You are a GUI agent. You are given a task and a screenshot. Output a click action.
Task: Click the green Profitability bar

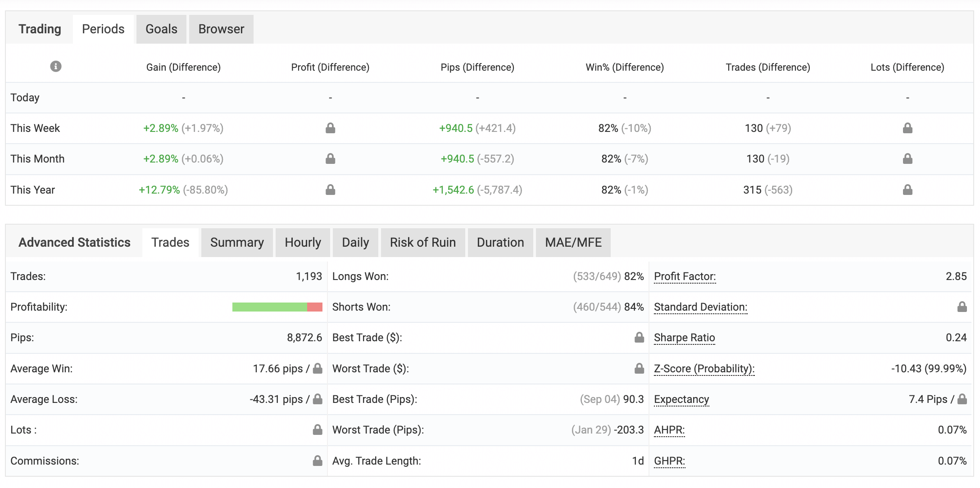click(x=269, y=307)
